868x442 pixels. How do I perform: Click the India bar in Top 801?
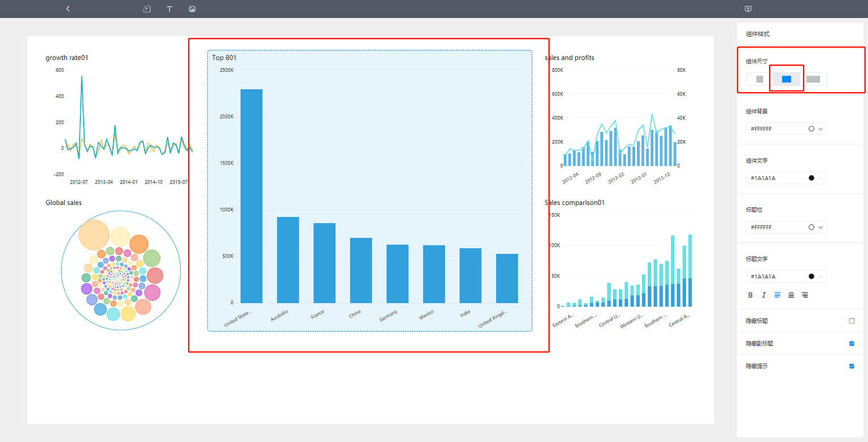[470, 275]
